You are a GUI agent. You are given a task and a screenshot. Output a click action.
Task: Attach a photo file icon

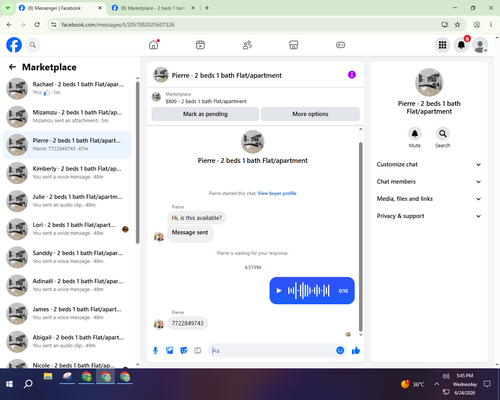pyautogui.click(x=169, y=350)
